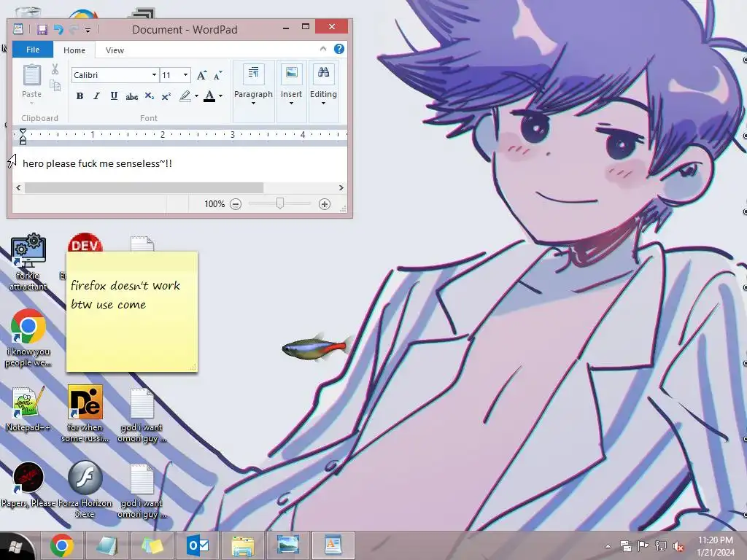This screenshot has width=747, height=560.
Task: Click the WordPad taskbar button
Action: click(x=333, y=545)
